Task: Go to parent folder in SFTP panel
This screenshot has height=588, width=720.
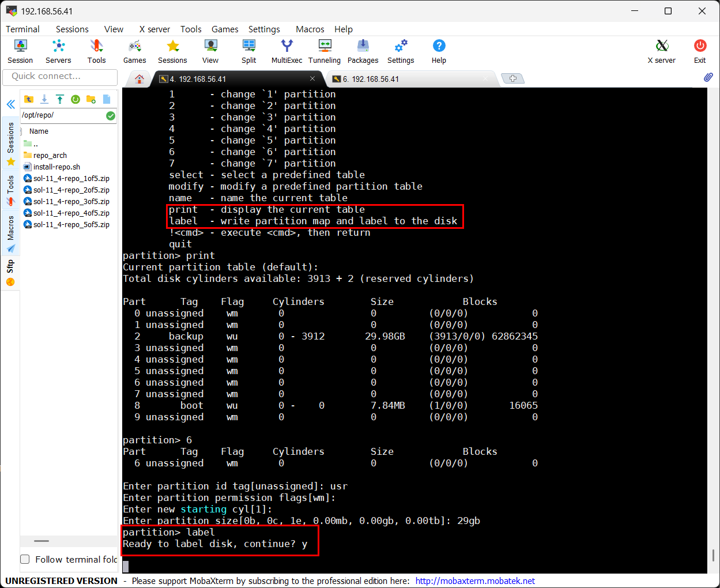Action: (x=29, y=99)
